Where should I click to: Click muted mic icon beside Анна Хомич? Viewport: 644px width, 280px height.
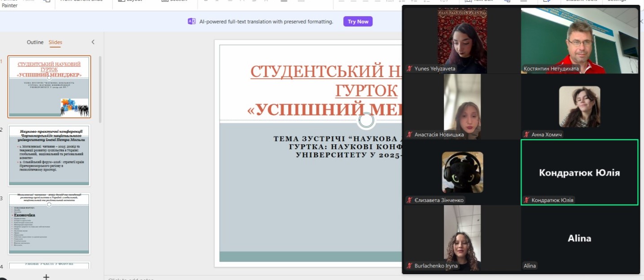tap(526, 134)
